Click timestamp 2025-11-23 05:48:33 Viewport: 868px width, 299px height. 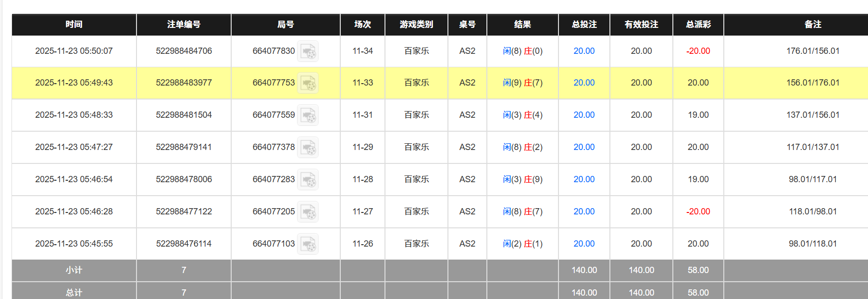click(74, 115)
